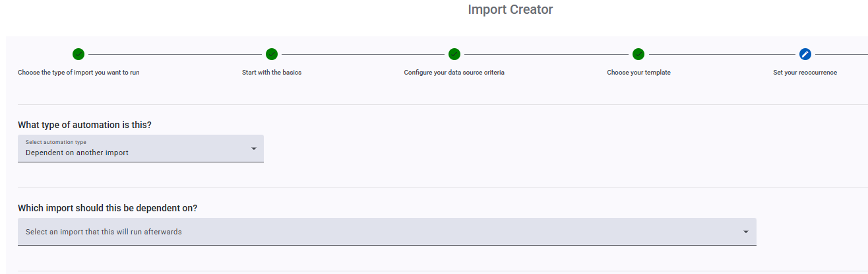Viewport: 868px width, 274px height.
Task: Click the "Import Creator" page title
Action: (511, 9)
